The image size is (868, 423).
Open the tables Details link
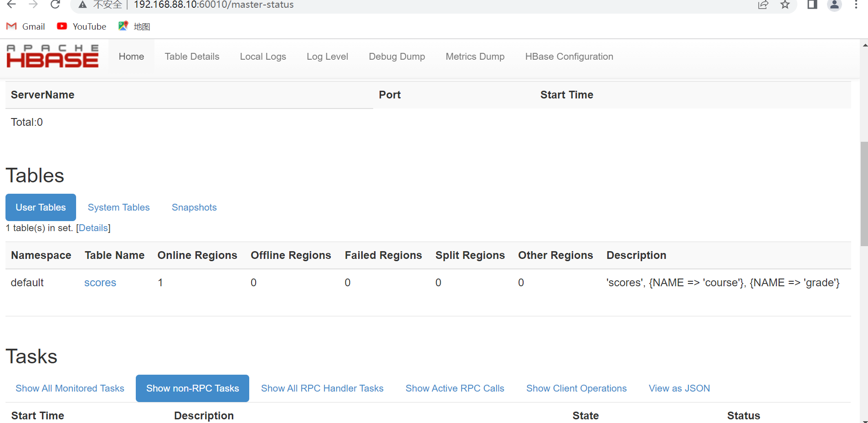(x=93, y=228)
